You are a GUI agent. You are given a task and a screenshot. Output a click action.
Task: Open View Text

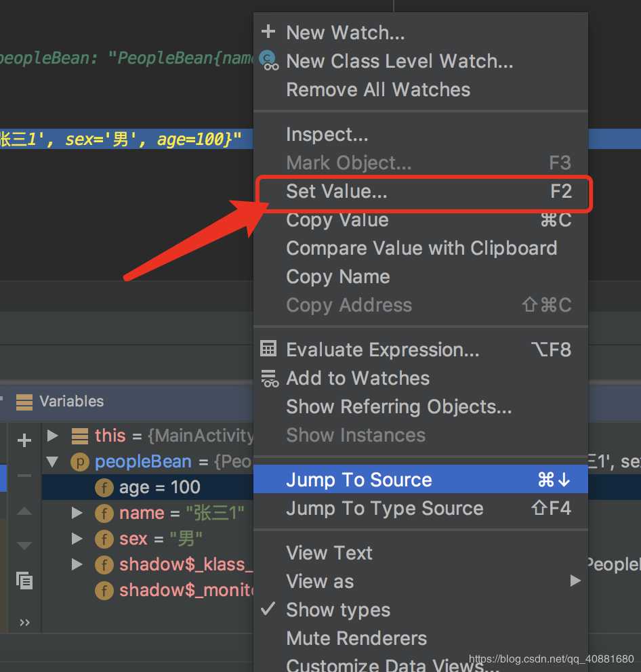(x=420, y=553)
